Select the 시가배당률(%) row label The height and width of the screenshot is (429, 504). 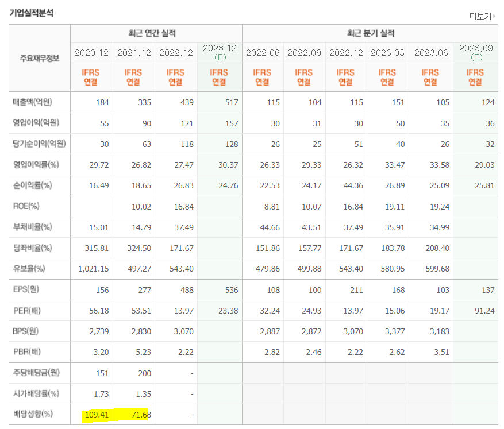click(36, 393)
